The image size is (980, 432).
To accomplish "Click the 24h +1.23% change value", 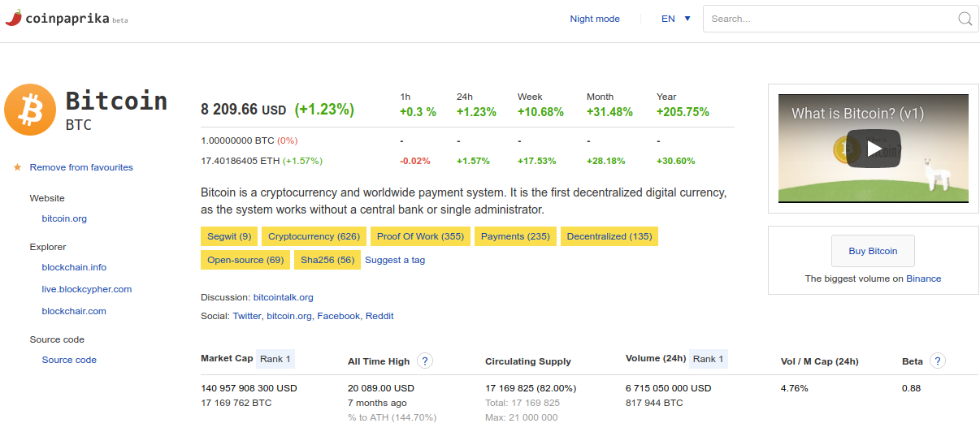I will 476,112.
